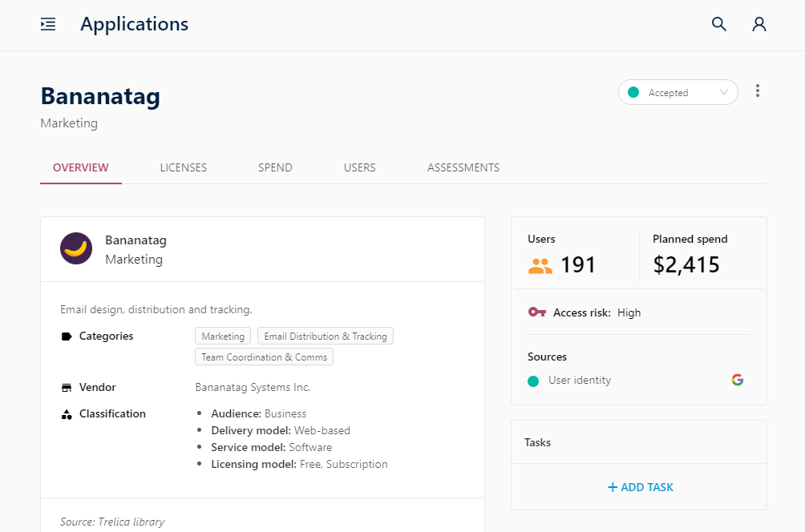This screenshot has height=532, width=805.
Task: Open the Users tab
Action: [360, 167]
